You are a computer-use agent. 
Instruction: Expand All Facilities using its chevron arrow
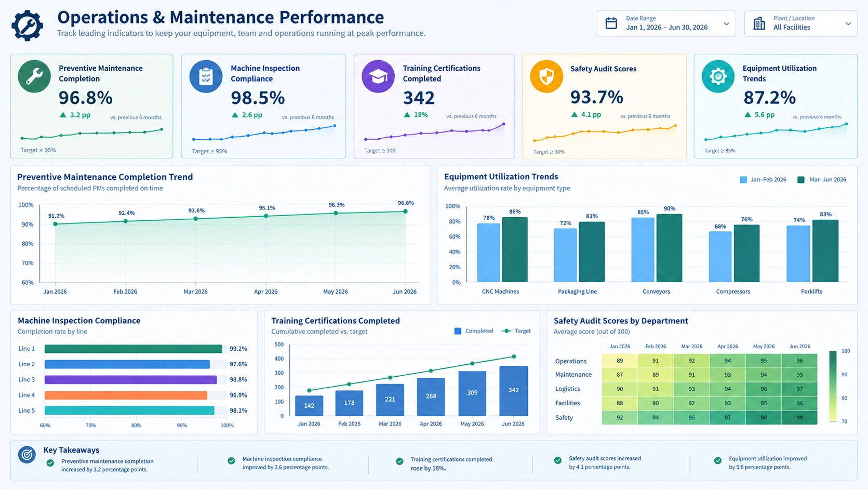(x=848, y=24)
